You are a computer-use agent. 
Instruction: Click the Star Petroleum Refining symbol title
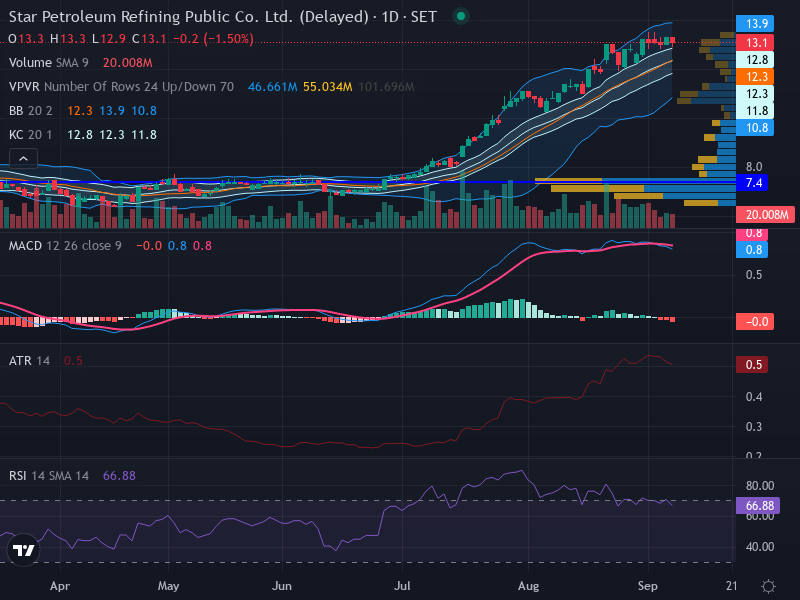pyautogui.click(x=189, y=17)
